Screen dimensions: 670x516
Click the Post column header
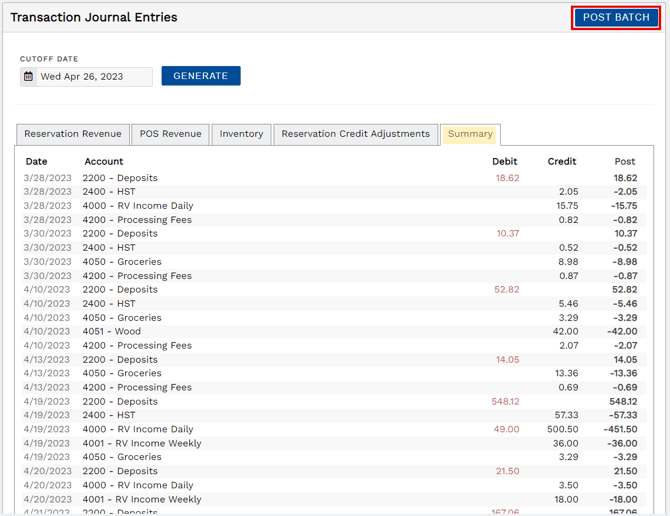coord(625,161)
